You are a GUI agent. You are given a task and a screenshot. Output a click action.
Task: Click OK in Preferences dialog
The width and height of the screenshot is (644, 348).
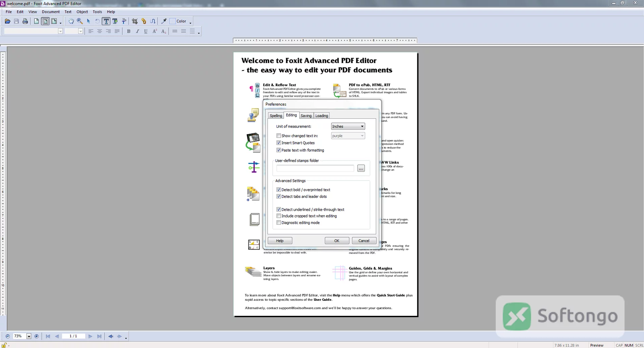[x=337, y=240]
